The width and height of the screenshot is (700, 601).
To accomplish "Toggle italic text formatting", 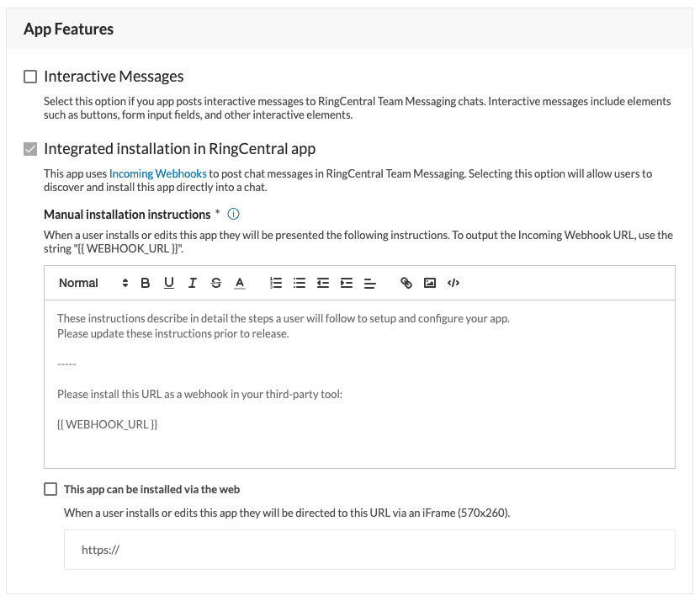I will [192, 283].
